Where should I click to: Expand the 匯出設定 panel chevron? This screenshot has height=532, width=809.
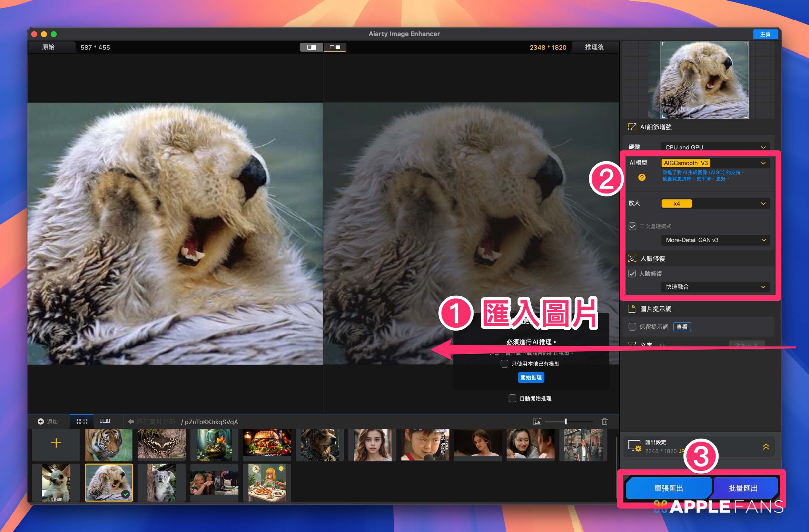click(x=766, y=447)
